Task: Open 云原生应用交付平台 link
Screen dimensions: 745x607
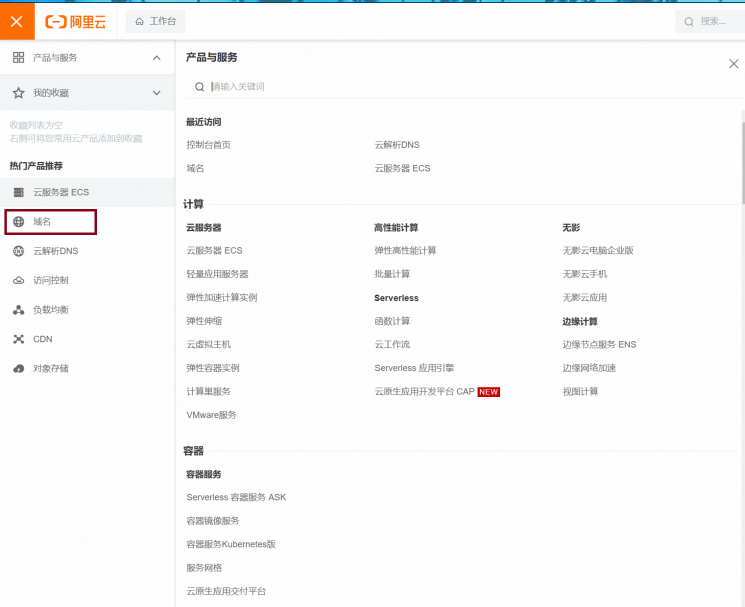Action: [226, 591]
